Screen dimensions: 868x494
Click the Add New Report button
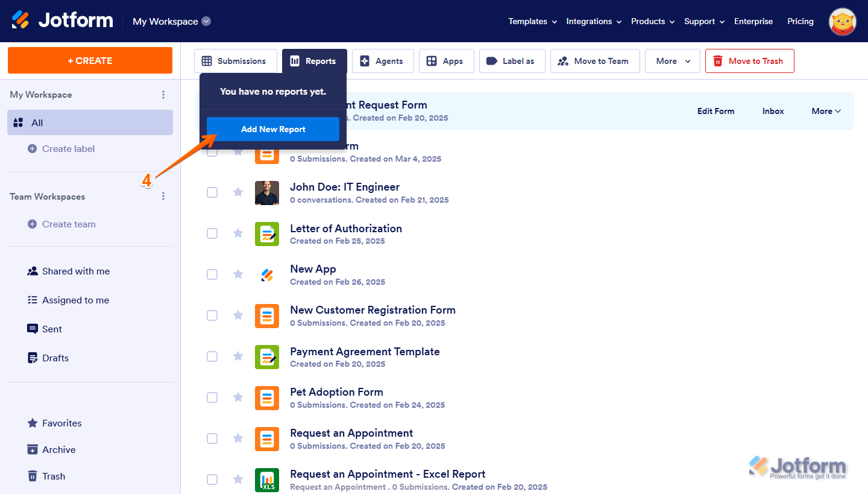tap(272, 128)
